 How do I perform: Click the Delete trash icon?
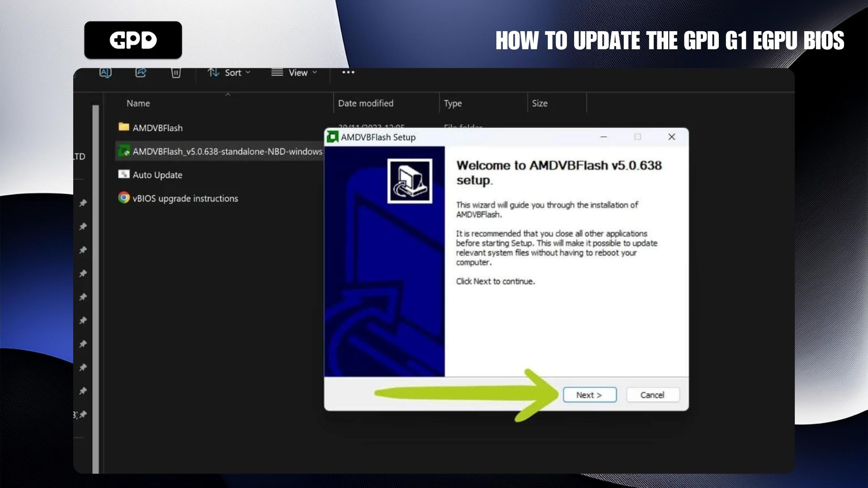[176, 73]
